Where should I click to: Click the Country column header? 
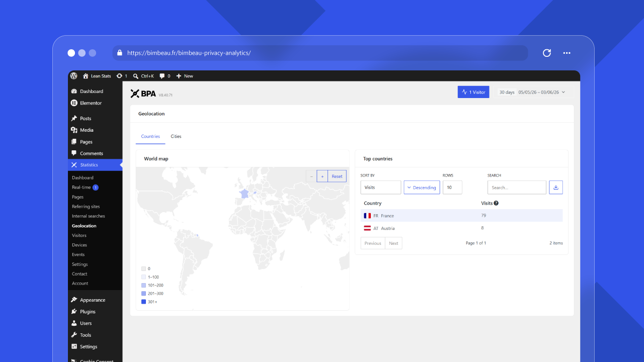point(373,203)
